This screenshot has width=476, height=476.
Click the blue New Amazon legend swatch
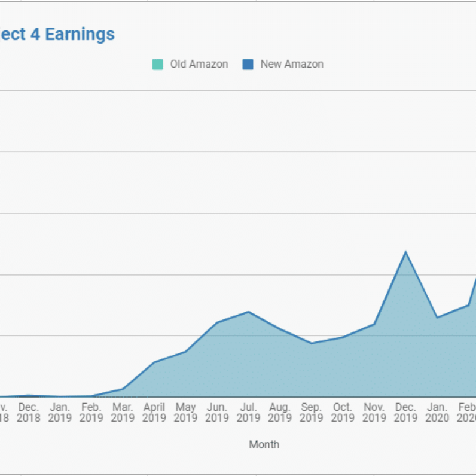click(248, 65)
